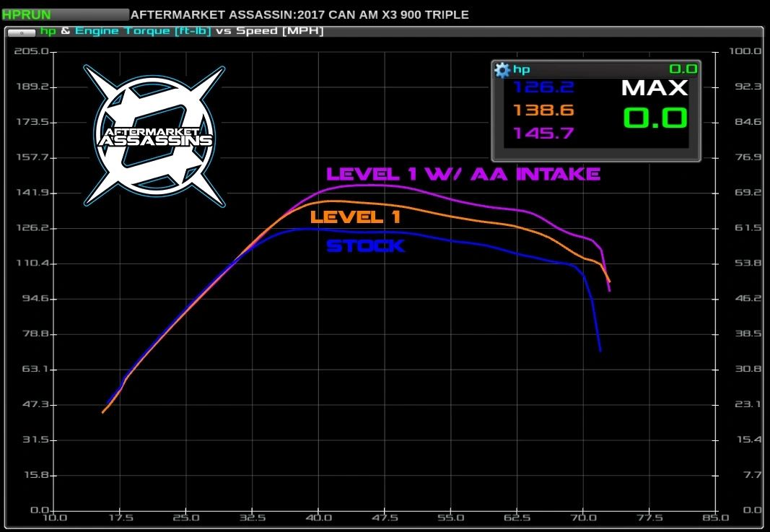The width and height of the screenshot is (770, 532).
Task: Click the 92.3 torque axis tick label
Action: pos(748,87)
